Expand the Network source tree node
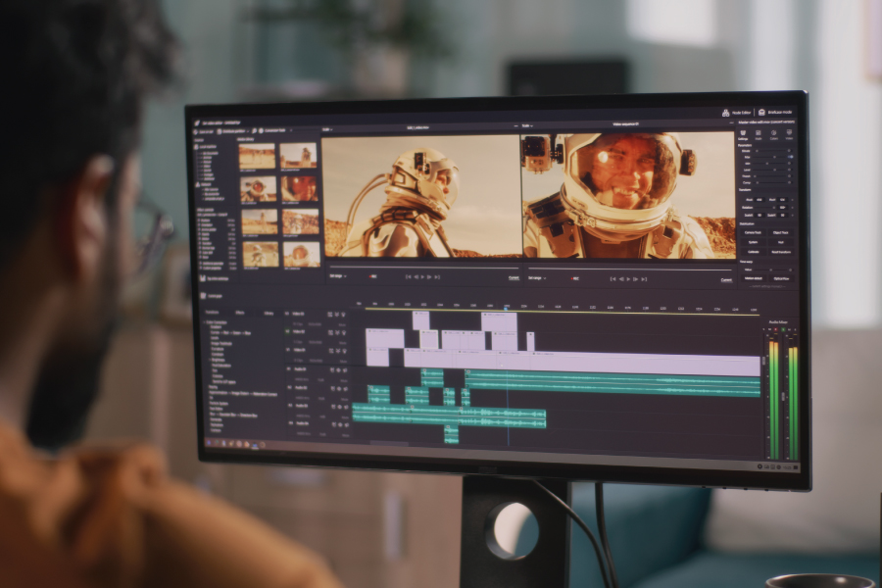 pyautogui.click(x=203, y=184)
